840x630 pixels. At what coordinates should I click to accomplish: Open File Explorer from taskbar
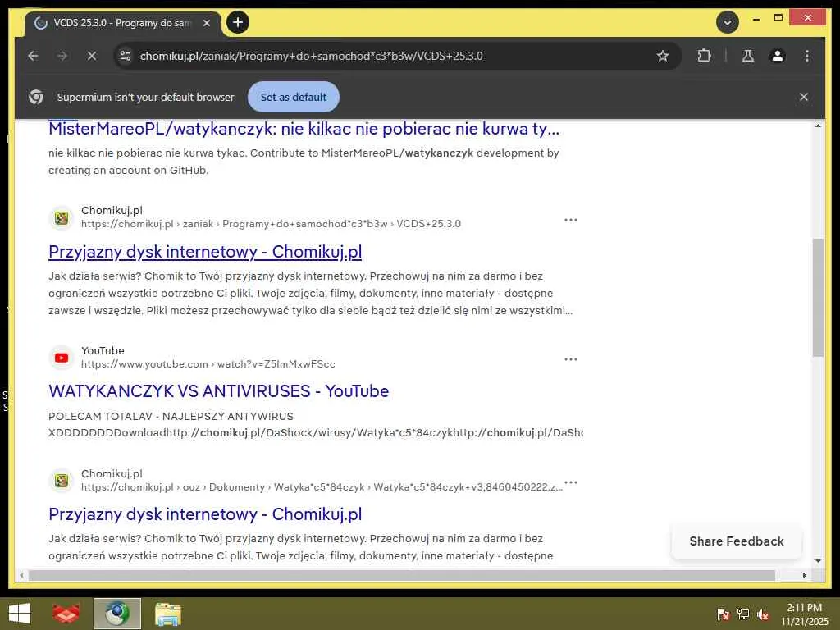[167, 614]
